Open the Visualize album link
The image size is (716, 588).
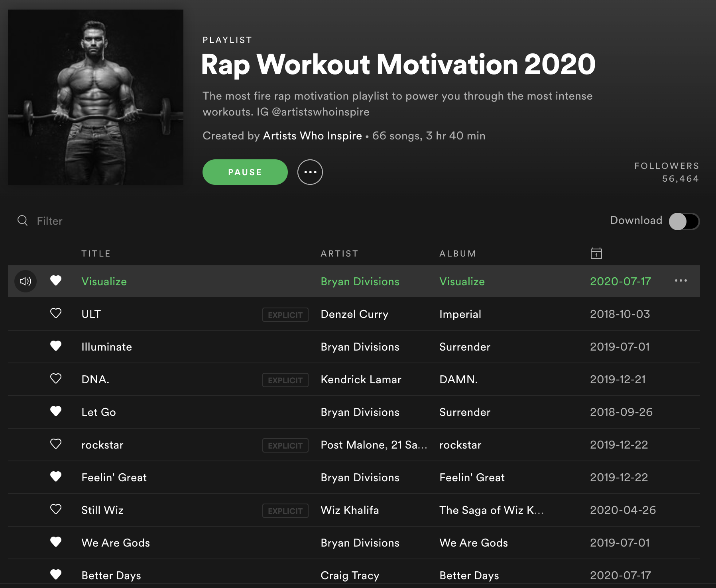[462, 282]
